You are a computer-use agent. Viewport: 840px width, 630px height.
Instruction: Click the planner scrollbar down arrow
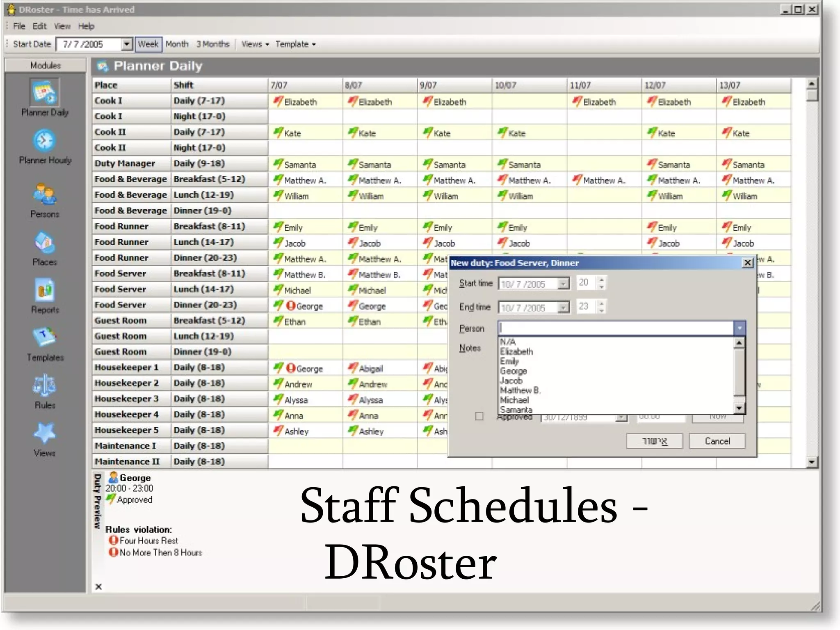point(812,462)
